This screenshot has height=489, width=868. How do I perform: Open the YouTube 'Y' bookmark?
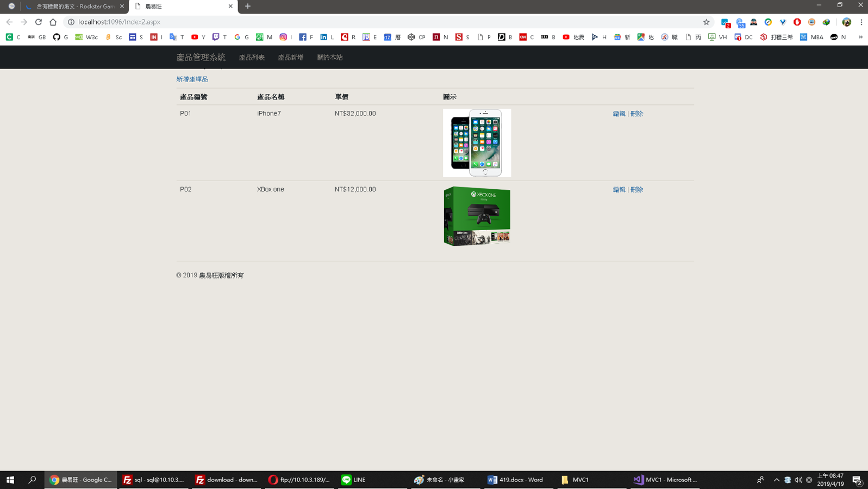point(198,37)
